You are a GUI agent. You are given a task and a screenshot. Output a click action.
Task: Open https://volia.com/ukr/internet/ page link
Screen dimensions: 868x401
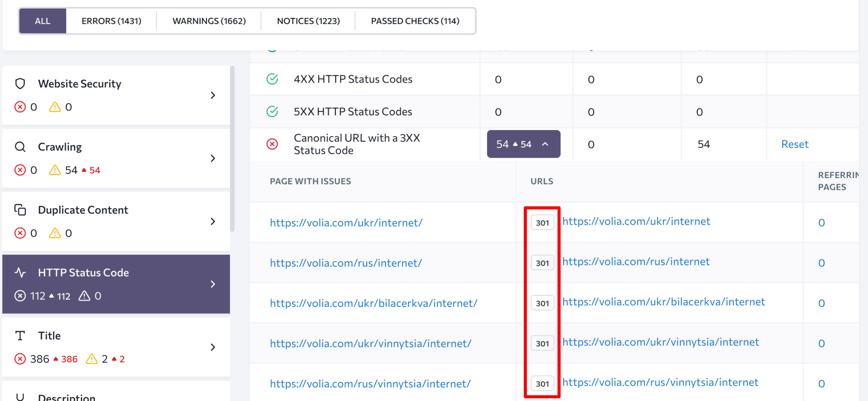click(346, 222)
